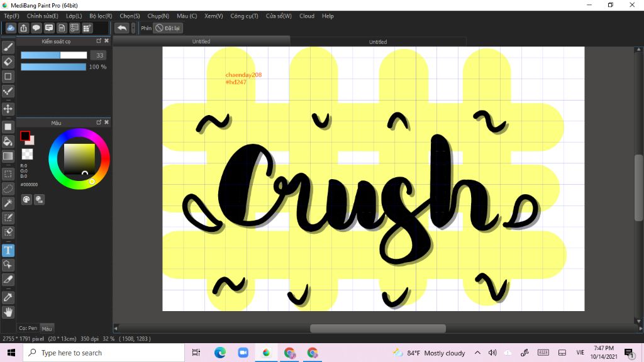This screenshot has height=362, width=644.
Task: Click the vertical canvas scrollbar thumb
Action: point(638,187)
